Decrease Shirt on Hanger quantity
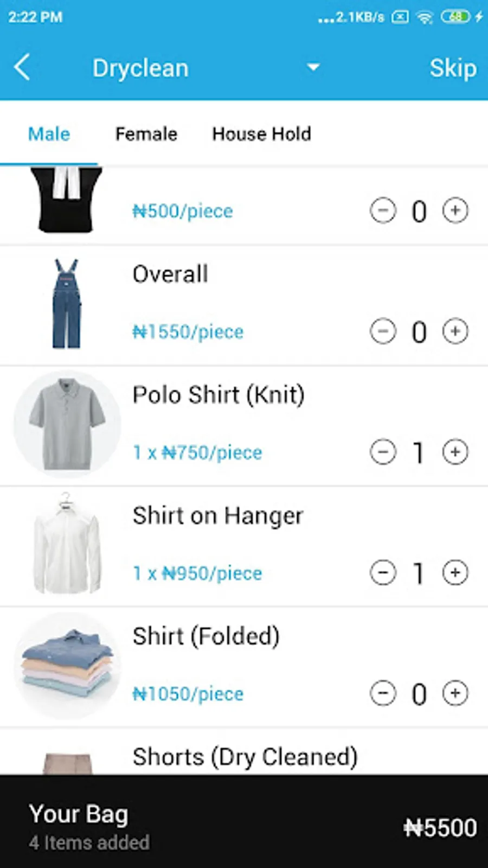Screen dimensions: 488x868 383,572
